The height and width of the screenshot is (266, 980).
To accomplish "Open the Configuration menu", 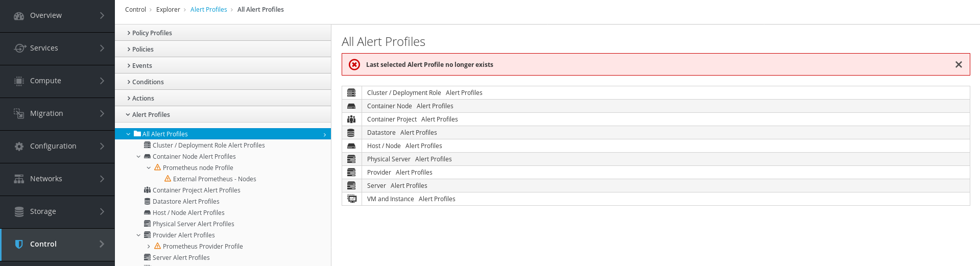I will (57, 147).
